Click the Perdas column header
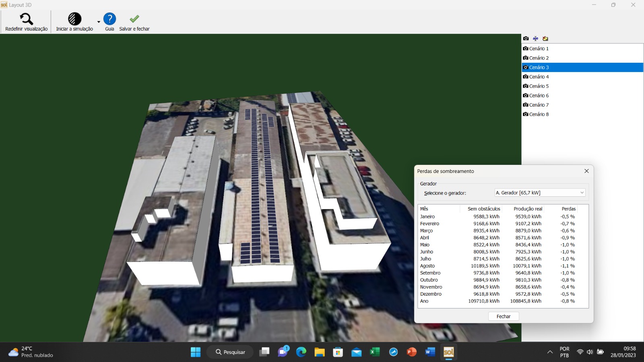The width and height of the screenshot is (644, 362). (568, 209)
